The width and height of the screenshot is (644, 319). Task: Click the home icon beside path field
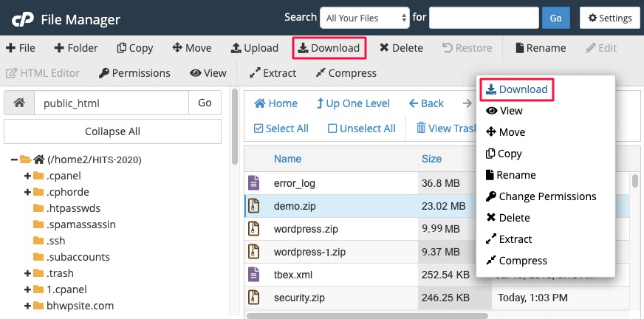(x=19, y=103)
